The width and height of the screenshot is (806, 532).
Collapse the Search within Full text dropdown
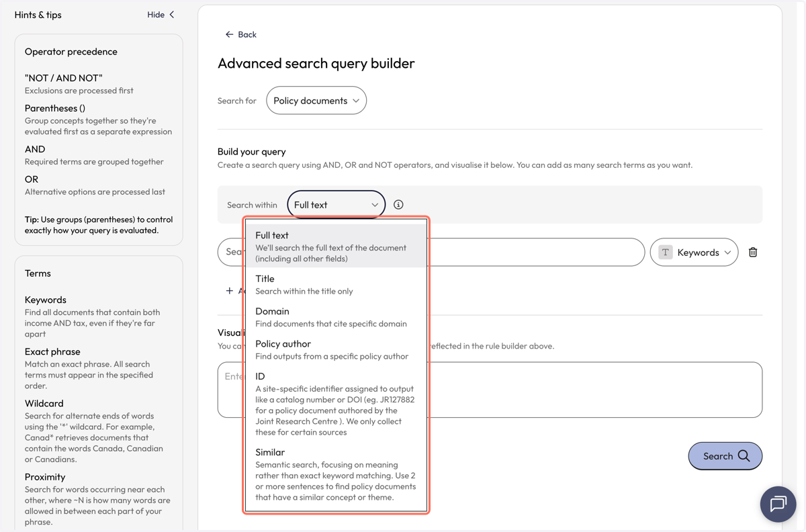337,205
